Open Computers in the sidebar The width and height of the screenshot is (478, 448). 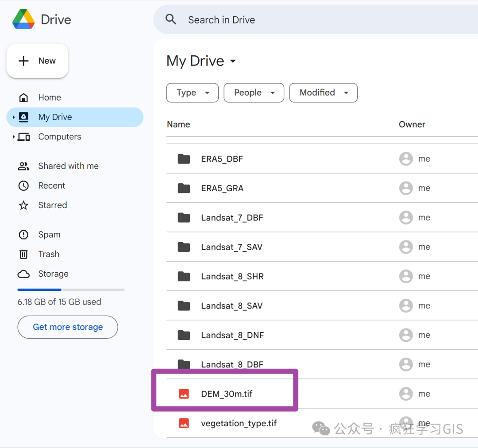point(60,137)
